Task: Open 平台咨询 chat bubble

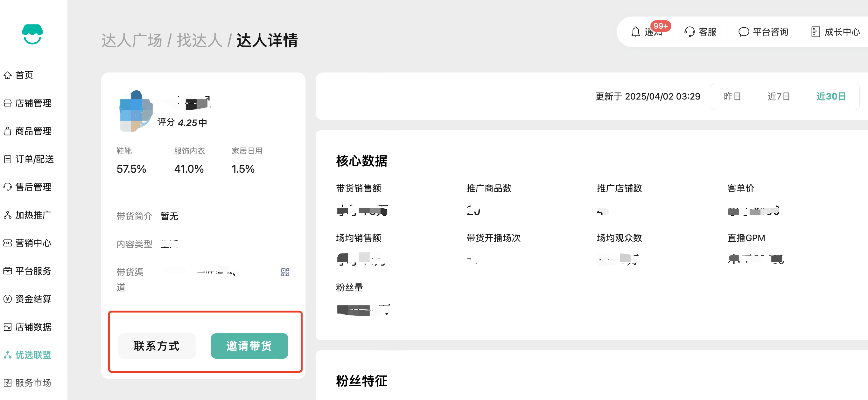Action: [743, 32]
